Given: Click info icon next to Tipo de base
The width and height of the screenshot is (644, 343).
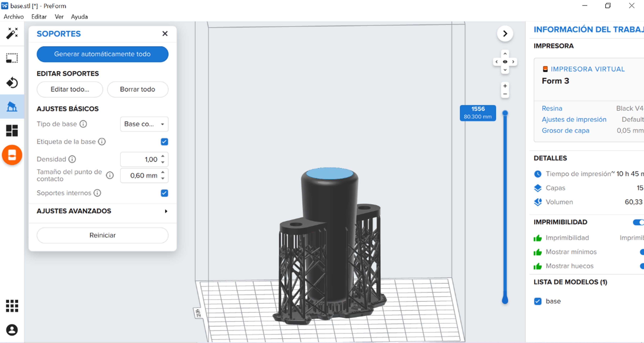Looking at the screenshot, I should pyautogui.click(x=83, y=124).
